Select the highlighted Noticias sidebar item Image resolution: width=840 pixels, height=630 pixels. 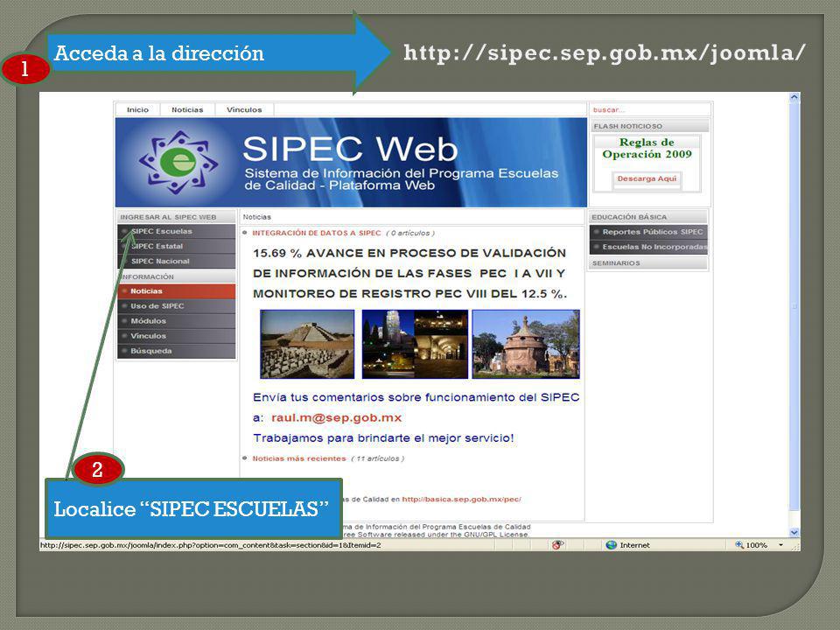tap(176, 291)
